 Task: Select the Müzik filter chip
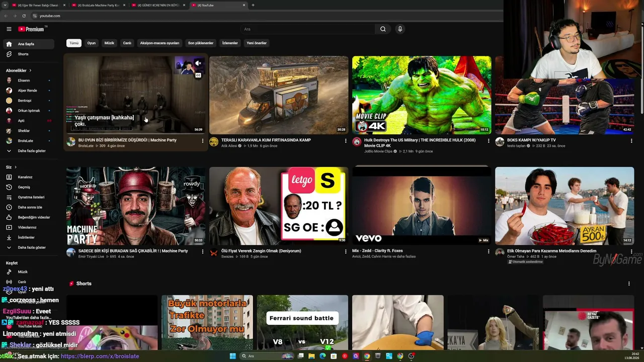tap(109, 43)
